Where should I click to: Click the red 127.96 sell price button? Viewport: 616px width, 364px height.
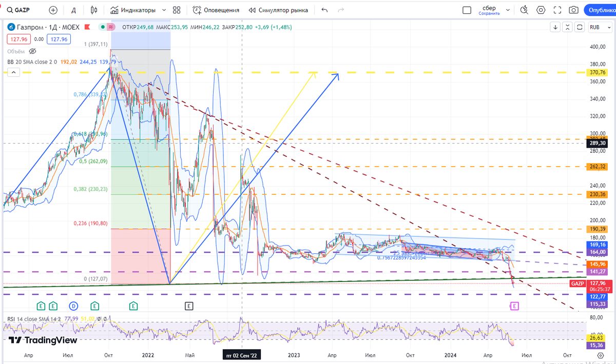(18, 39)
